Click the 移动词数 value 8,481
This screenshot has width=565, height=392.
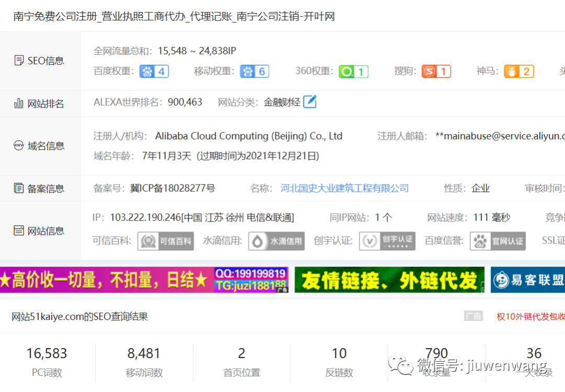pos(144,353)
